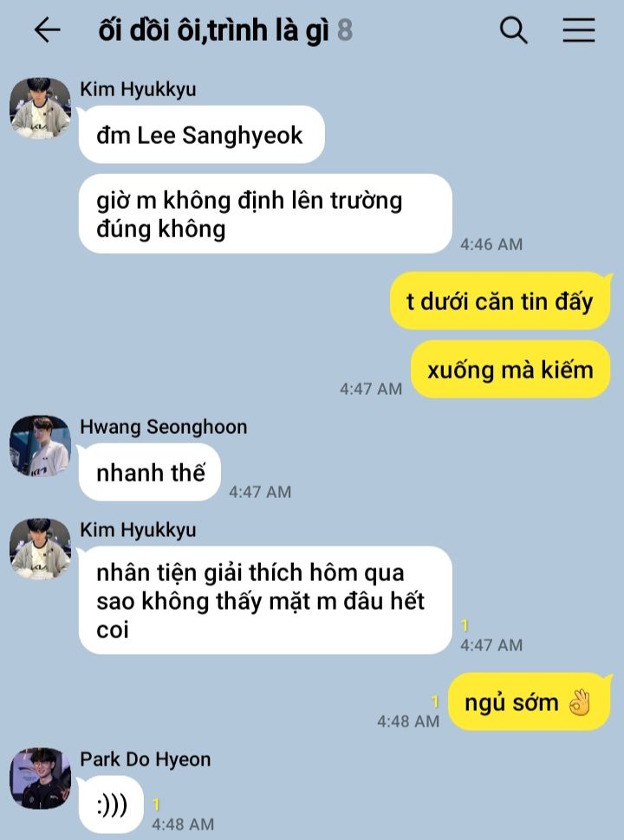Select the ":)))" message bubble
Viewport: 624px width, 840px height.
point(111,804)
